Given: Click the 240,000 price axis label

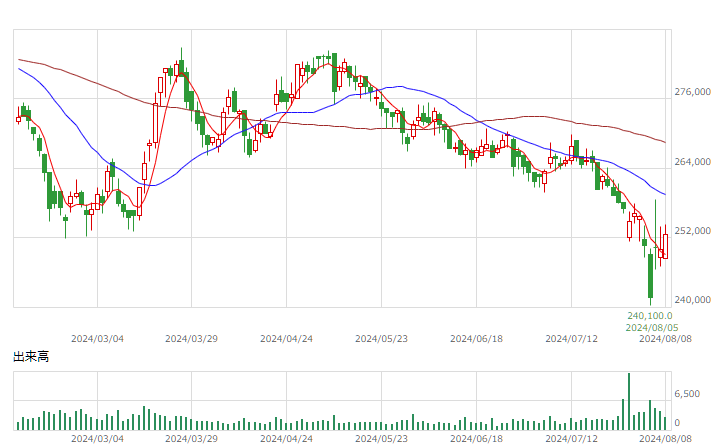Looking at the screenshot, I should coord(692,300).
